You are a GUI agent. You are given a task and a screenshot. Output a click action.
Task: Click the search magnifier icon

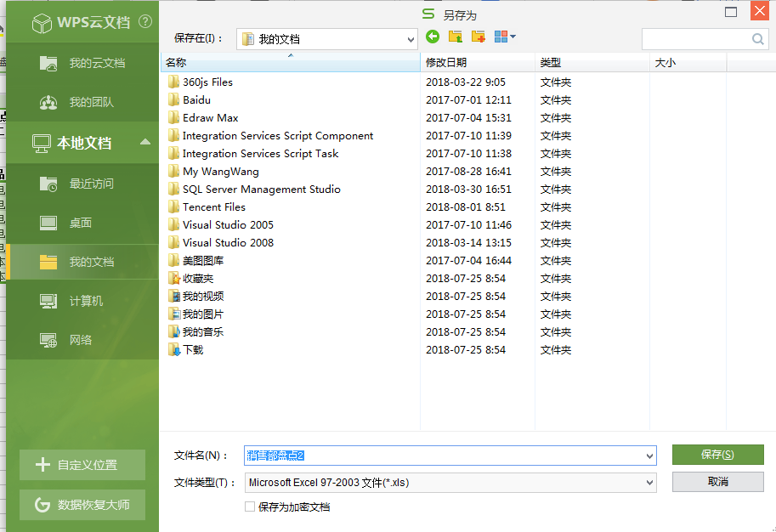coord(757,39)
